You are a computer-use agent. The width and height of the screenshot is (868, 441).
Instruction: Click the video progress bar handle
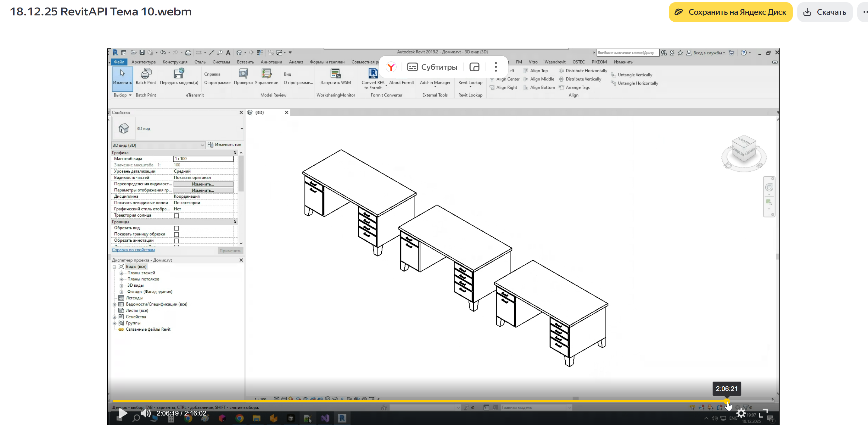726,401
